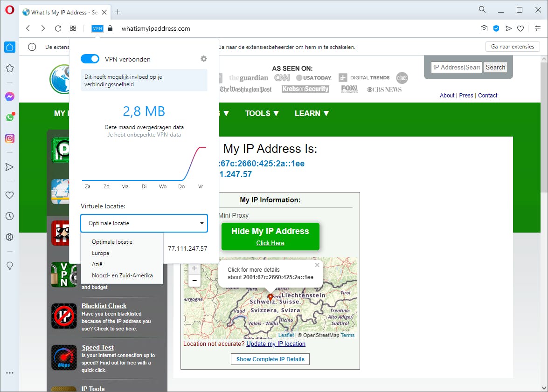548x392 pixels.
Task: Go forward using the forward arrow
Action: pos(43,28)
